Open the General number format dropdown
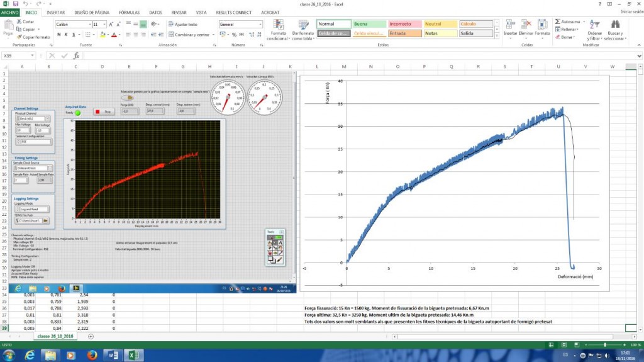Image resolution: width=644 pixels, height=362 pixels. coord(260,25)
